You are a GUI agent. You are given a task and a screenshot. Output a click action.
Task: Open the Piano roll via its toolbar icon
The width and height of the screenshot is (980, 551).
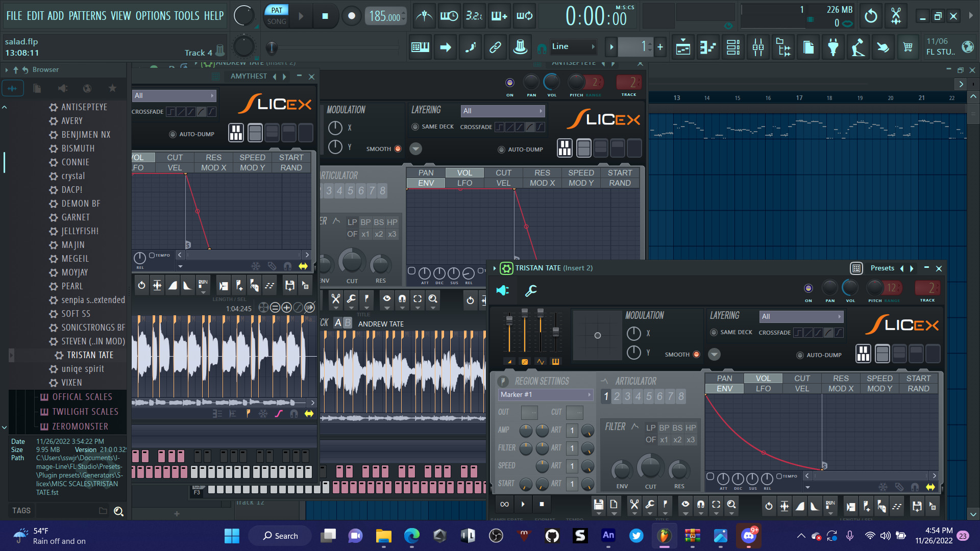click(708, 47)
